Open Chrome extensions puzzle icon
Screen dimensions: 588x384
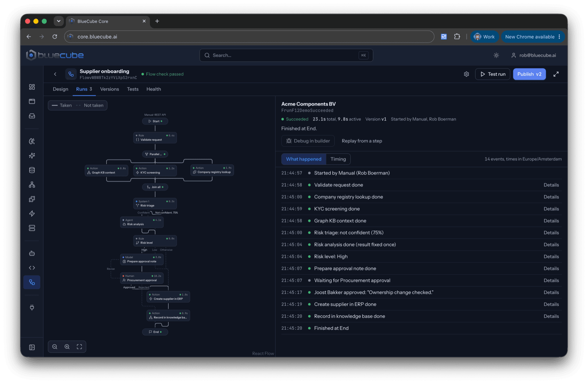tap(457, 37)
